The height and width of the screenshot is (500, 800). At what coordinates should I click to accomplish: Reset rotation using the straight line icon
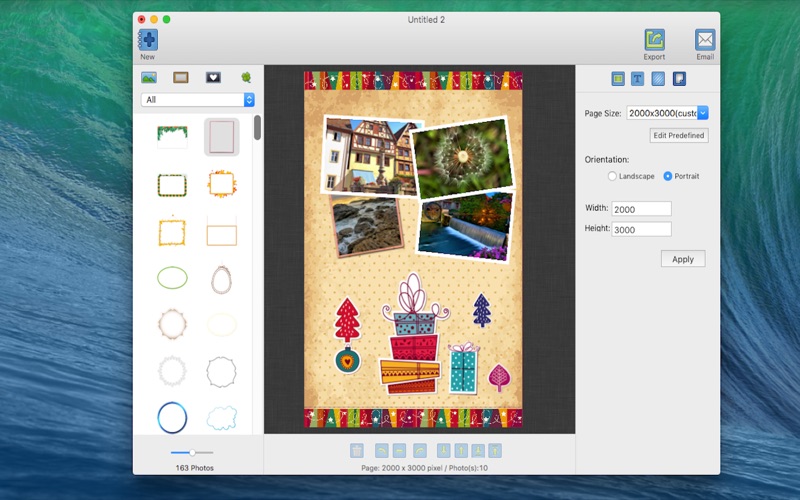point(399,451)
